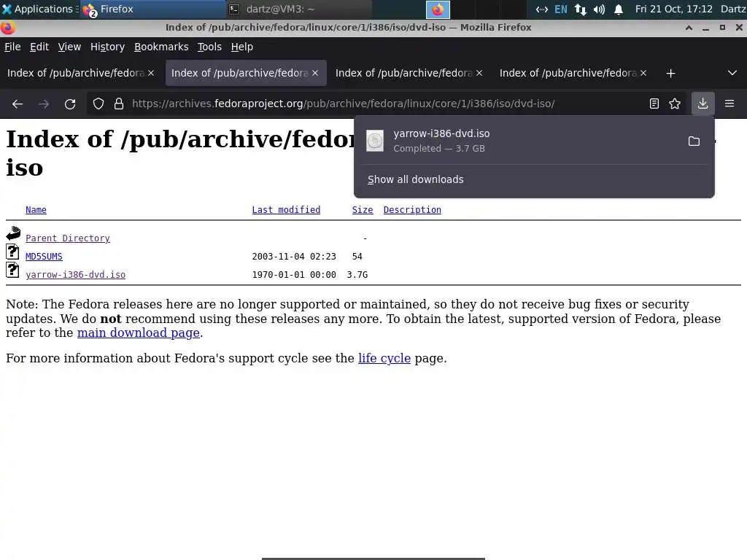Open the Bookmarks menu
Screen dimensions: 747x560
(x=161, y=47)
